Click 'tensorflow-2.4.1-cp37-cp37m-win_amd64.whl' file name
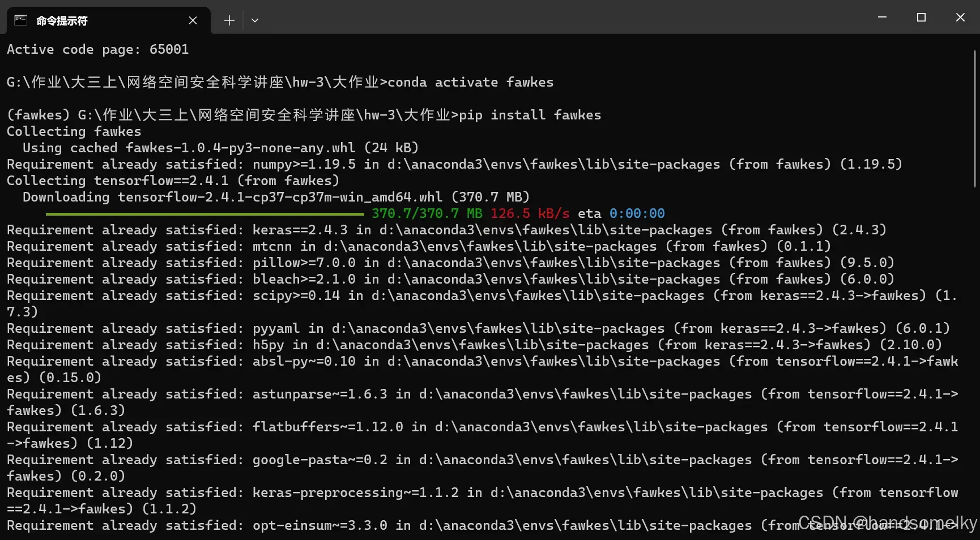Viewport: 980px width, 540px height. (280, 197)
